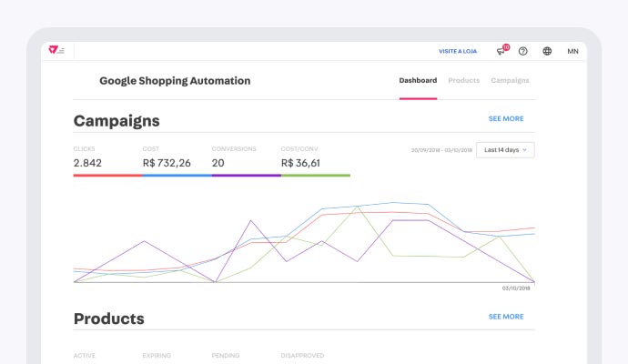Click the ACTIVE products label

(85, 356)
